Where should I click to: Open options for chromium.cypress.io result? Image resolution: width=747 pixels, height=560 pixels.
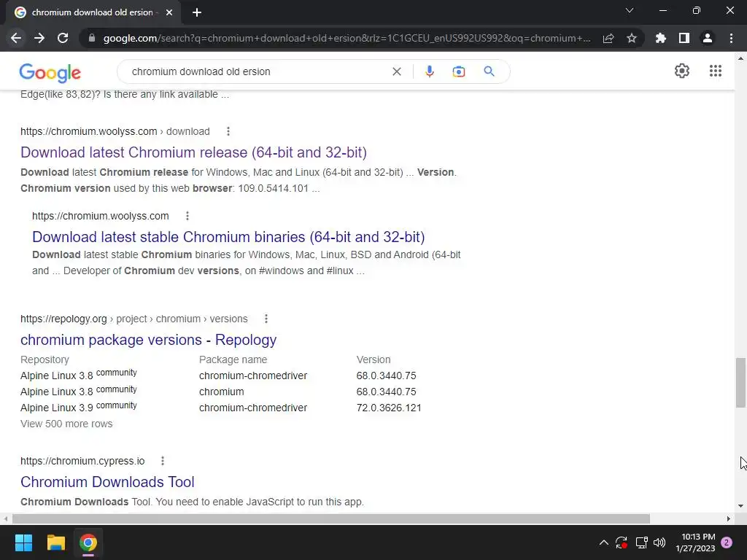pyautogui.click(x=163, y=461)
